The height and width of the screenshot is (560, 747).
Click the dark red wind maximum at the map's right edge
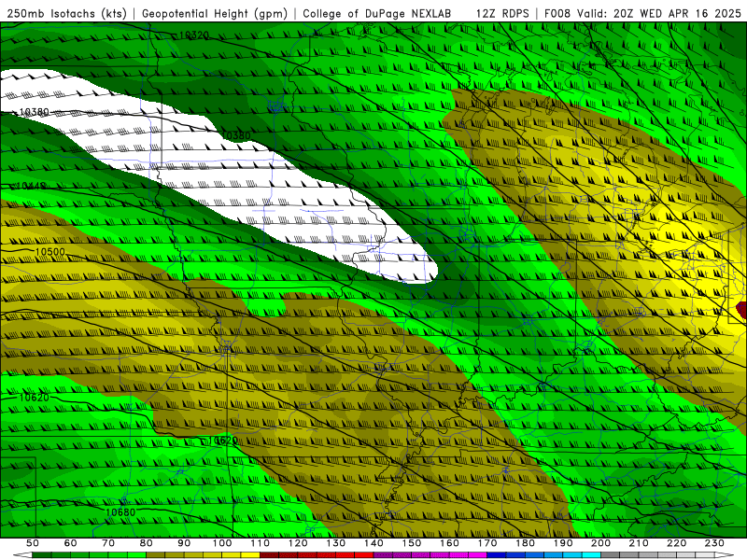[742, 311]
